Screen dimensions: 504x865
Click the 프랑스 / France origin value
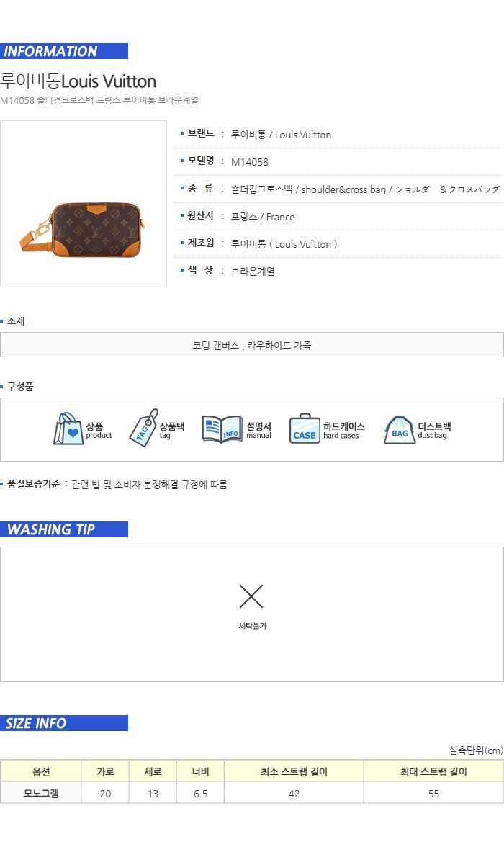pyautogui.click(x=263, y=217)
